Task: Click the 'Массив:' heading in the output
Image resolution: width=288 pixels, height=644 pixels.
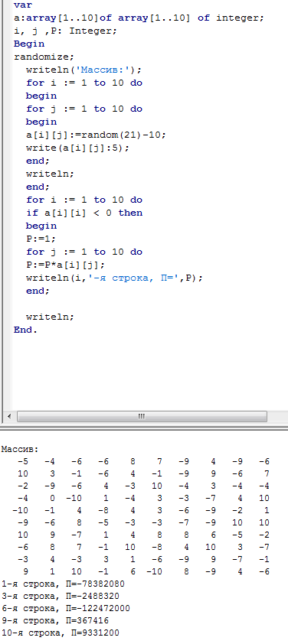Action: (x=20, y=449)
